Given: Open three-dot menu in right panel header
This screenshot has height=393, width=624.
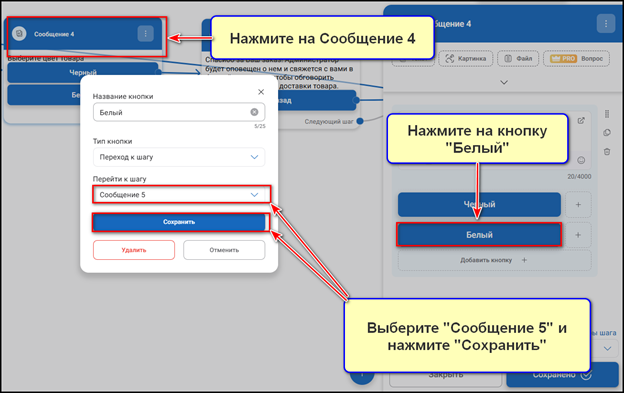Looking at the screenshot, I should coord(606,24).
